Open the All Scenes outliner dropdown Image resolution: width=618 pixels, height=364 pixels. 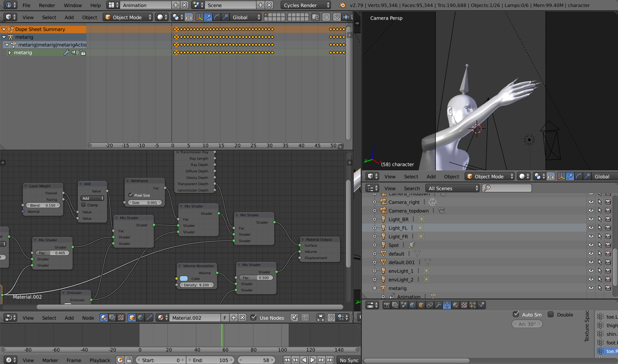452,188
